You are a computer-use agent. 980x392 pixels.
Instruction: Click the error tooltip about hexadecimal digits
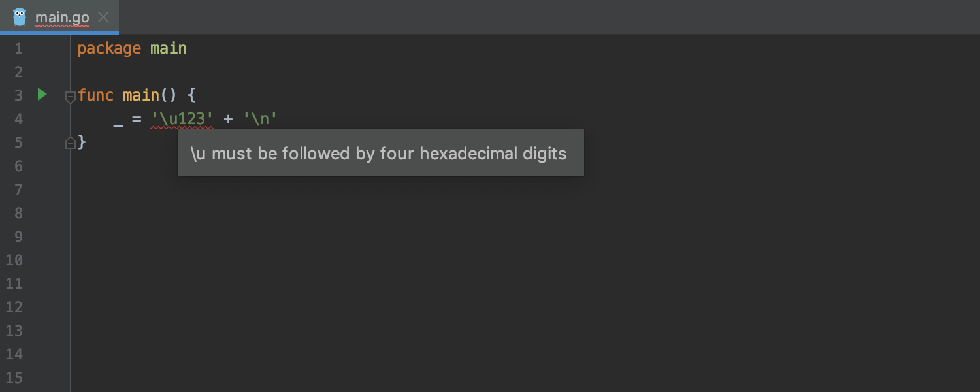380,154
